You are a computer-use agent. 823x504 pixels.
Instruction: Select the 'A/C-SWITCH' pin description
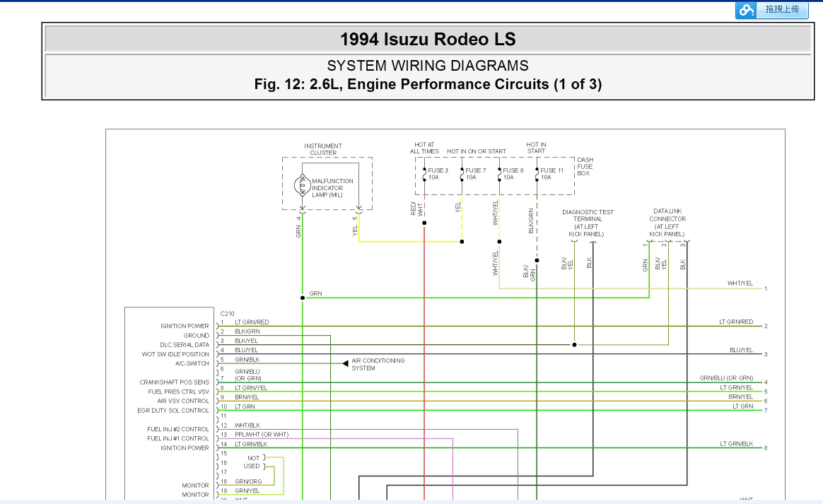point(192,363)
